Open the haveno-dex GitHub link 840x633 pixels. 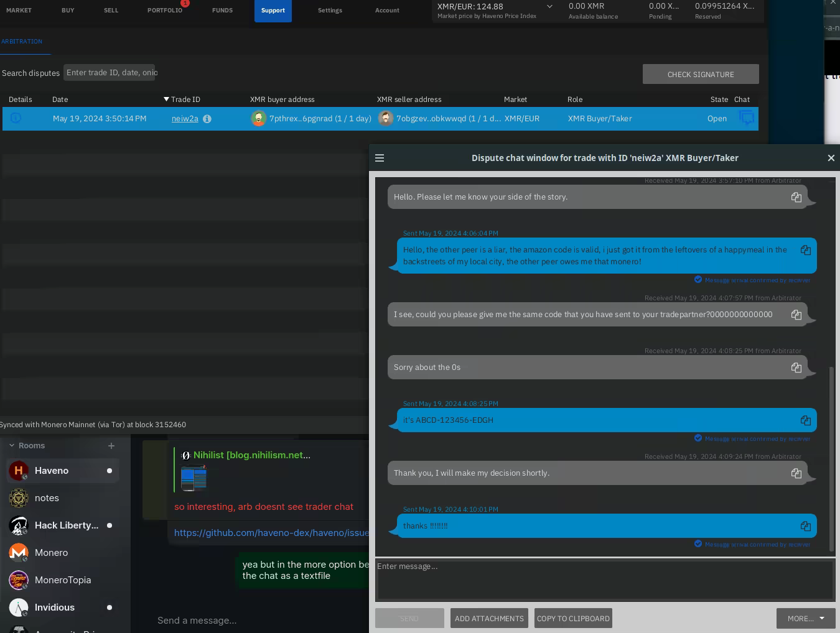tap(271, 533)
